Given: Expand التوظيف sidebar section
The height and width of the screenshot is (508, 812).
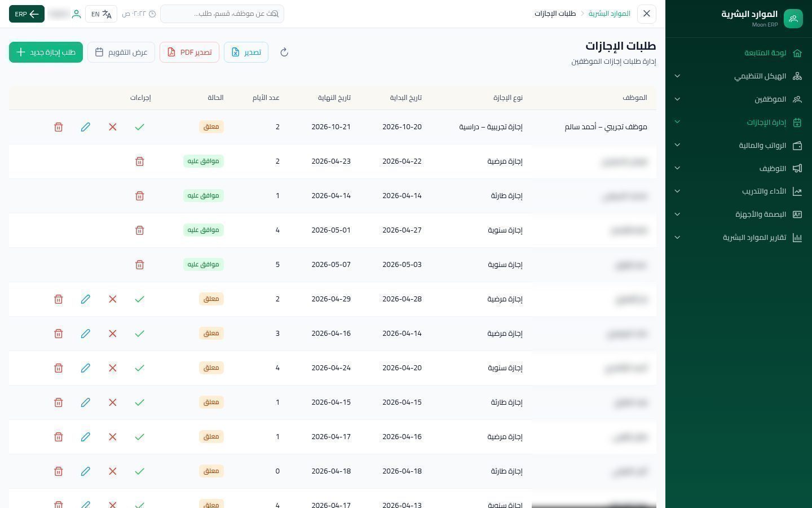Looking at the screenshot, I should pyautogui.click(x=739, y=169).
